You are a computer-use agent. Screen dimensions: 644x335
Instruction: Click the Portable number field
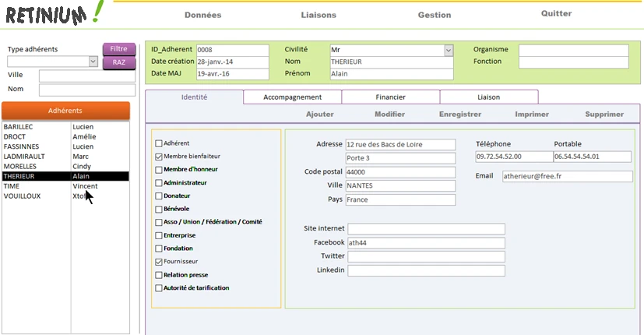pos(593,157)
